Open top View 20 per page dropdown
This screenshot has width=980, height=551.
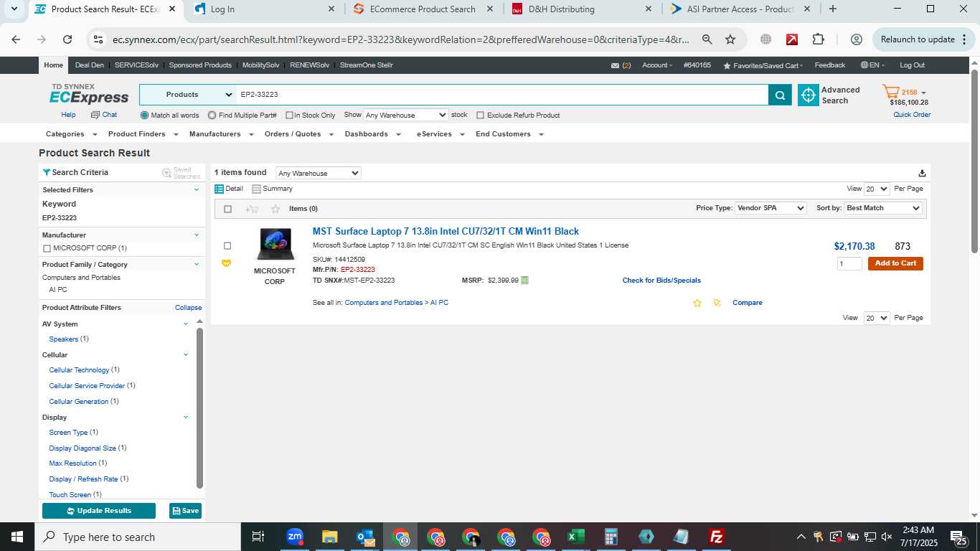point(877,189)
